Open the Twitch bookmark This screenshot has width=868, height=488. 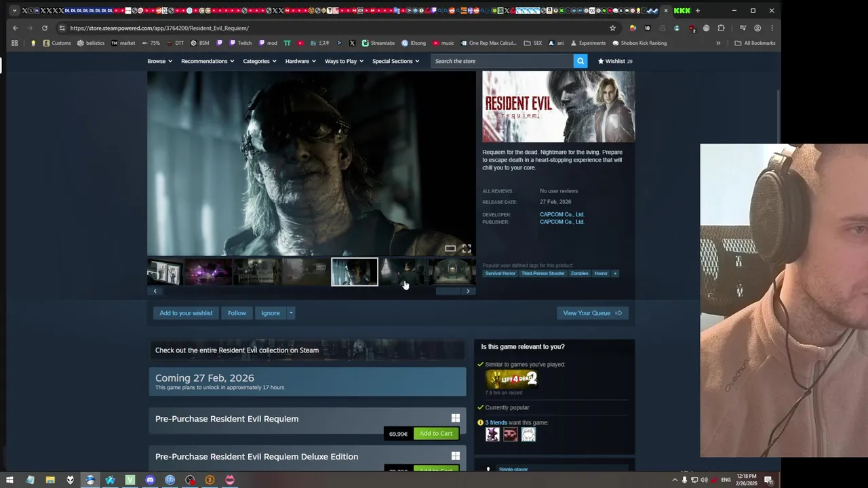(x=241, y=43)
